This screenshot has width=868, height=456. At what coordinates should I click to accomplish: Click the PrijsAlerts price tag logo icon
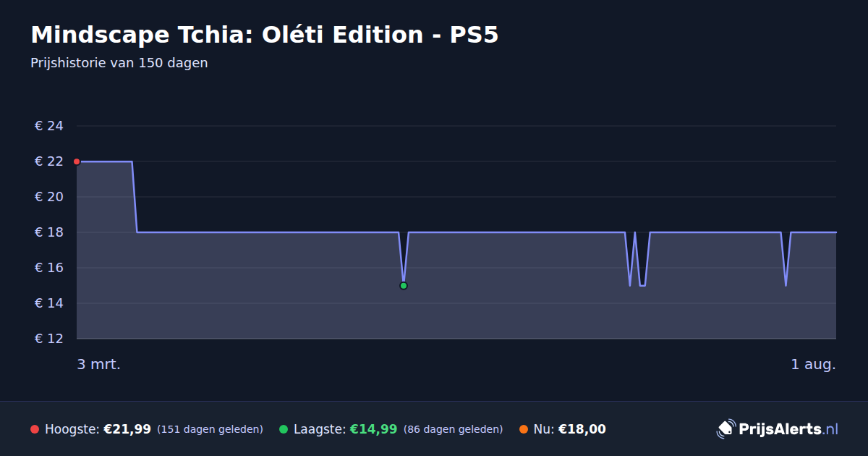click(726, 429)
